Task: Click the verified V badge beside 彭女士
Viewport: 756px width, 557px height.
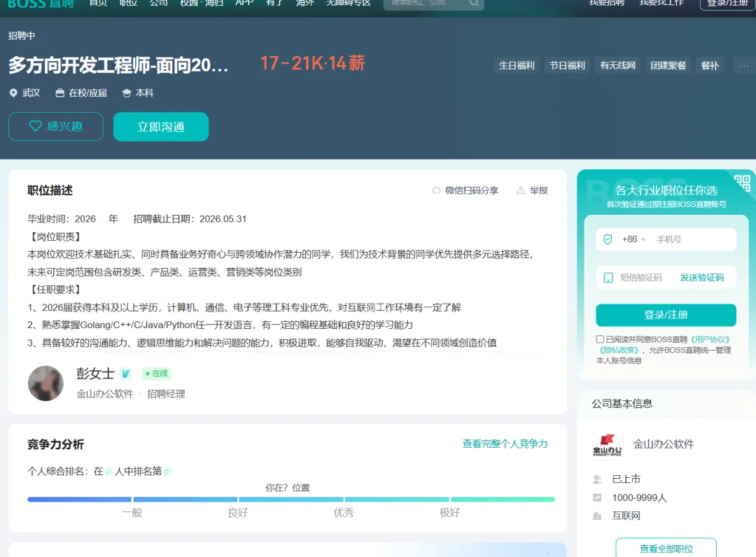Action: pos(125,374)
